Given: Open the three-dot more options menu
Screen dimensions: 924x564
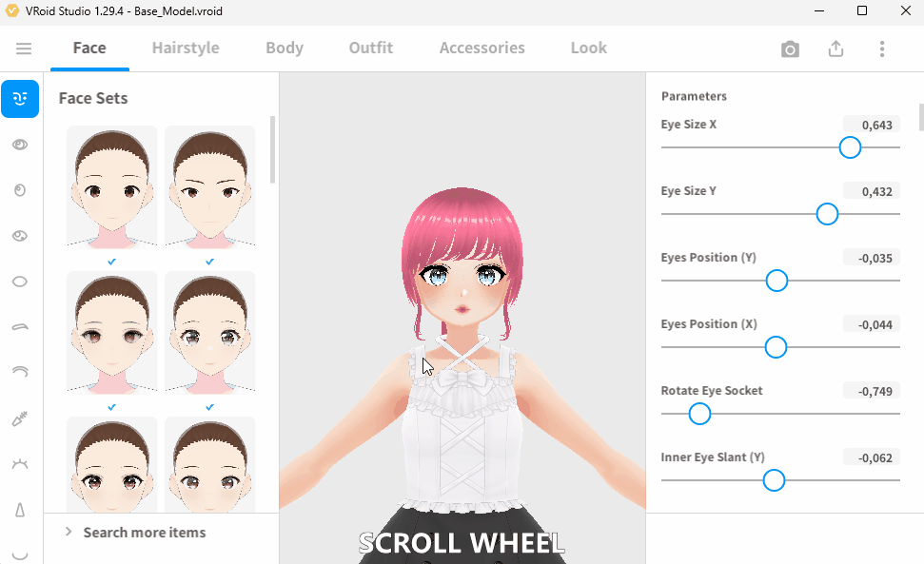Looking at the screenshot, I should tap(882, 49).
